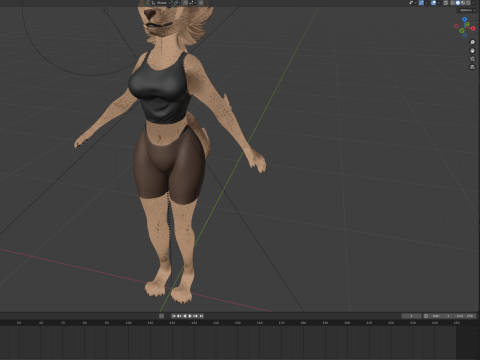Play the animation forward

[x=190, y=316]
